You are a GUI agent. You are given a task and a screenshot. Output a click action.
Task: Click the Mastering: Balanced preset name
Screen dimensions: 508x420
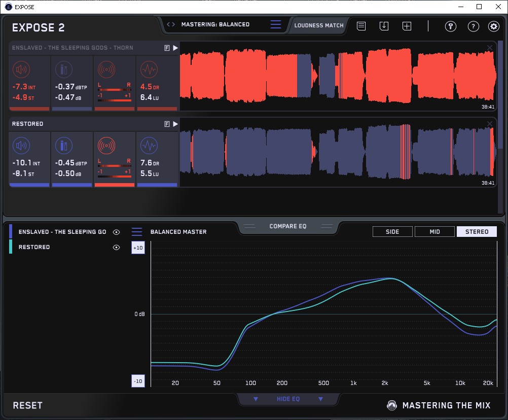coord(215,24)
